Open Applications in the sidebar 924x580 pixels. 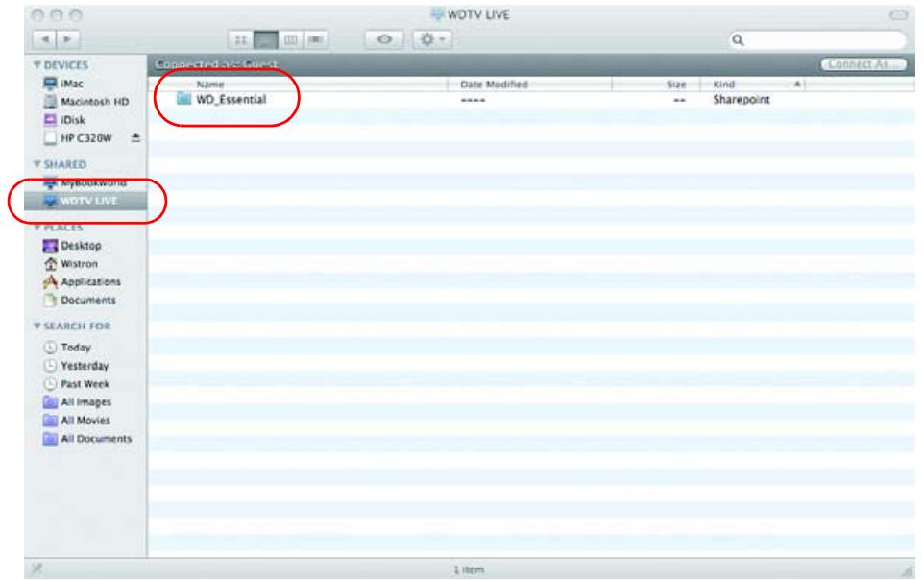click(x=82, y=281)
